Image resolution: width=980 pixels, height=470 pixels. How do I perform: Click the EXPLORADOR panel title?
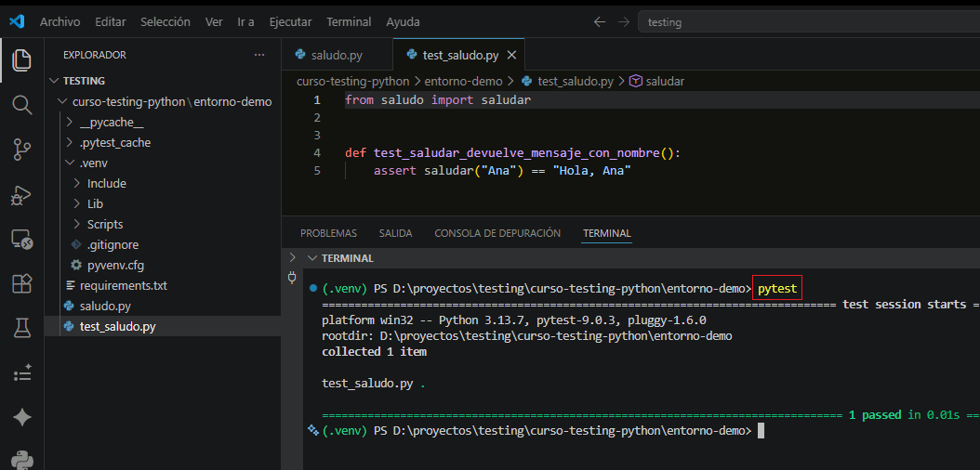(95, 55)
